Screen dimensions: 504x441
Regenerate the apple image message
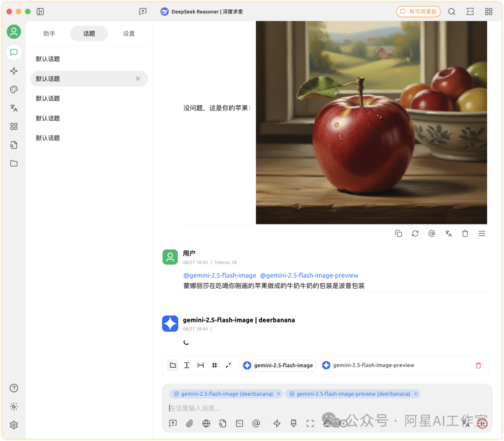(x=415, y=234)
